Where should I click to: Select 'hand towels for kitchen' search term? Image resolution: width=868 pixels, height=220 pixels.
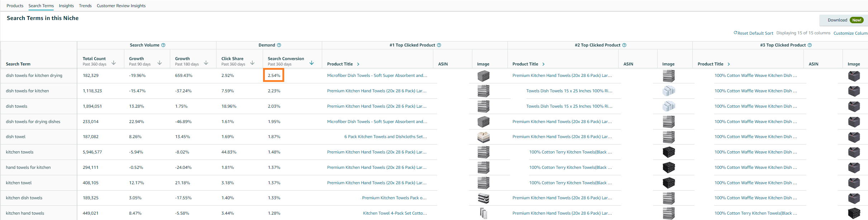(28, 167)
